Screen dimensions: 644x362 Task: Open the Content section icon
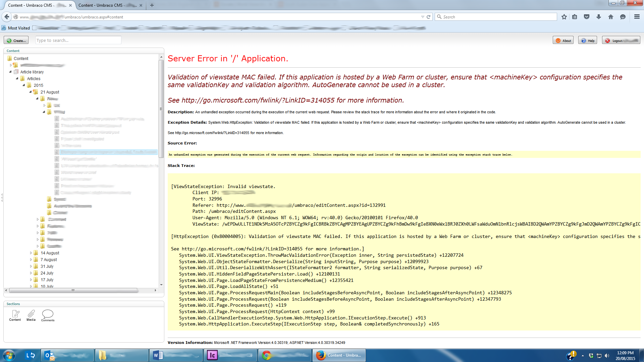tap(15, 315)
